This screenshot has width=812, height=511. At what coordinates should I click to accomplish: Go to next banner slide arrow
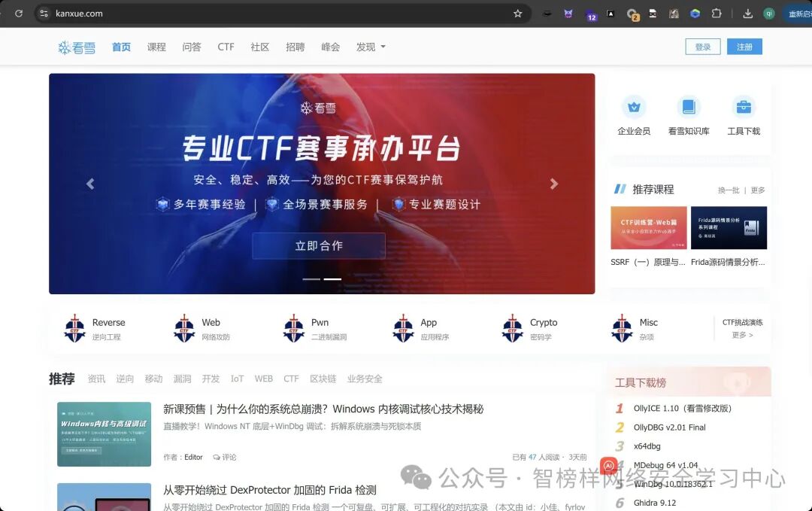click(553, 184)
